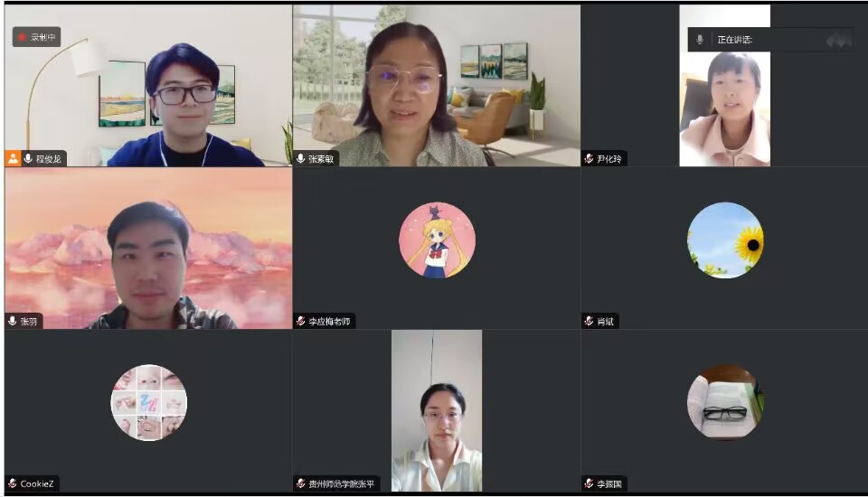Viewport: 868px width, 497px height.
Task: Click the muted mic icon beside CookieZ
Action: pos(12,483)
